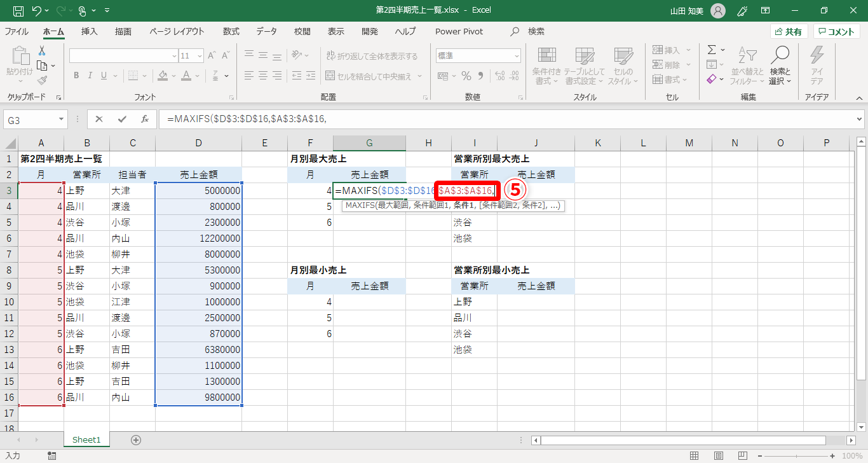Viewport: 868px width, 463px height.
Task: Switch to the データ tab
Action: [x=267, y=32]
